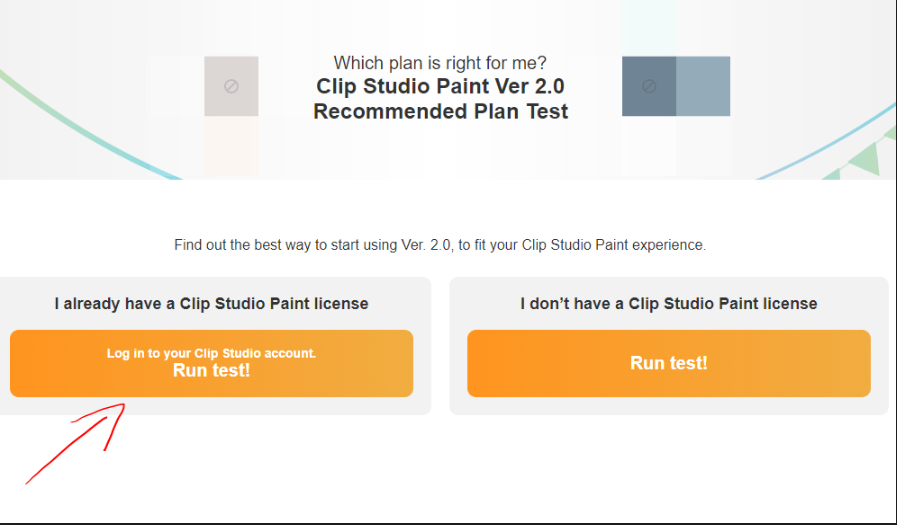Click empty gray area below the login button
The image size is (897, 525).
[x=300, y=405]
